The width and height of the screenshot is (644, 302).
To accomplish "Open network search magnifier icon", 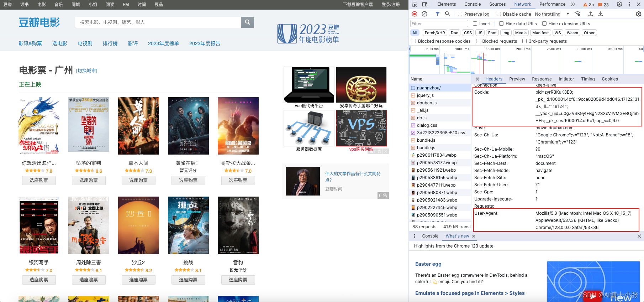I will tap(448, 14).
